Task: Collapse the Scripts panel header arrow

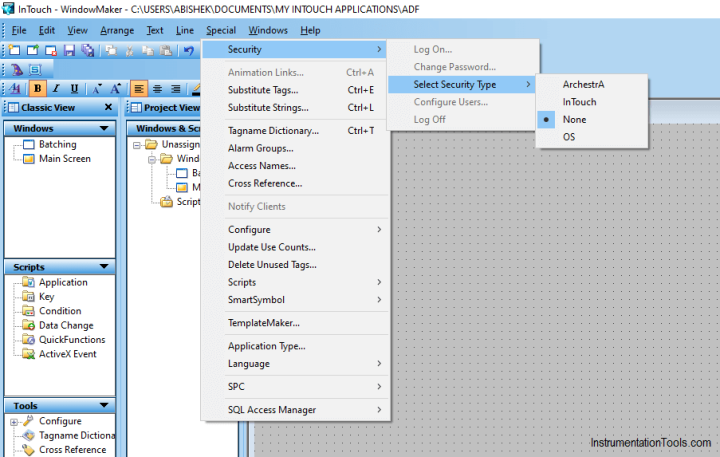Action: [104, 267]
